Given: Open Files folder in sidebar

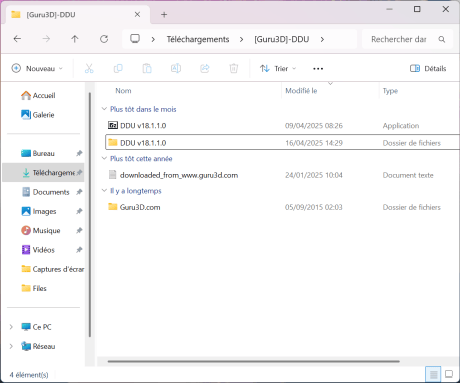Looking at the screenshot, I should pyautogui.click(x=34, y=288).
